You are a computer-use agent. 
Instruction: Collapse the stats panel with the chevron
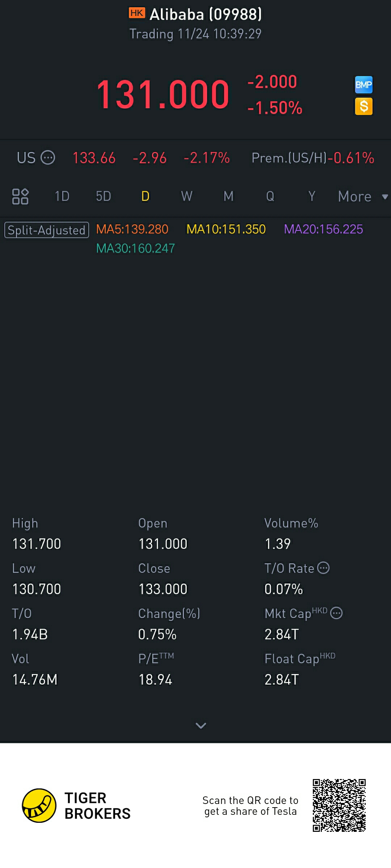pos(201,725)
